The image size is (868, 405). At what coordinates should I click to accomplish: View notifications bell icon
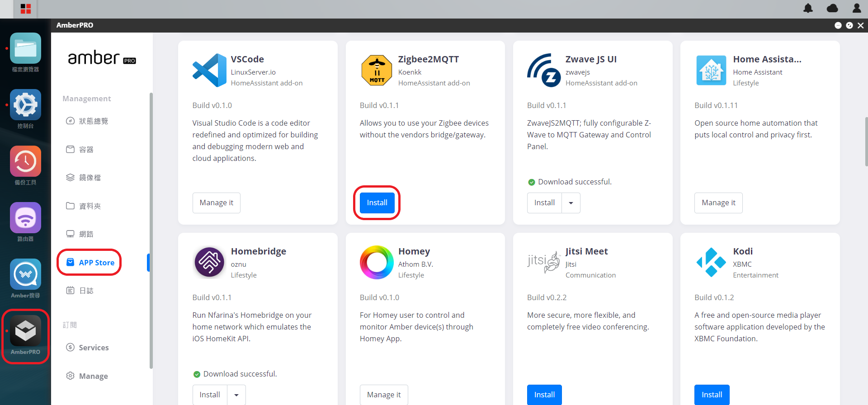pyautogui.click(x=808, y=8)
